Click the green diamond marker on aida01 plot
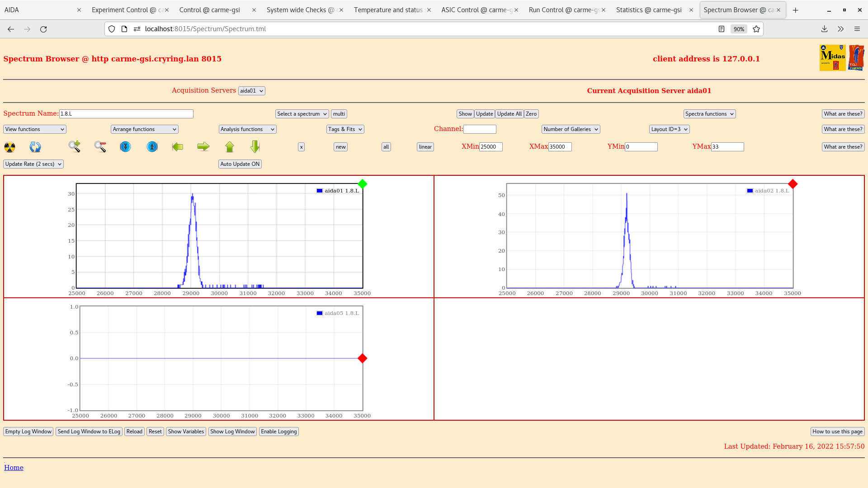Viewport: 868px width, 488px height. pyautogui.click(x=363, y=184)
